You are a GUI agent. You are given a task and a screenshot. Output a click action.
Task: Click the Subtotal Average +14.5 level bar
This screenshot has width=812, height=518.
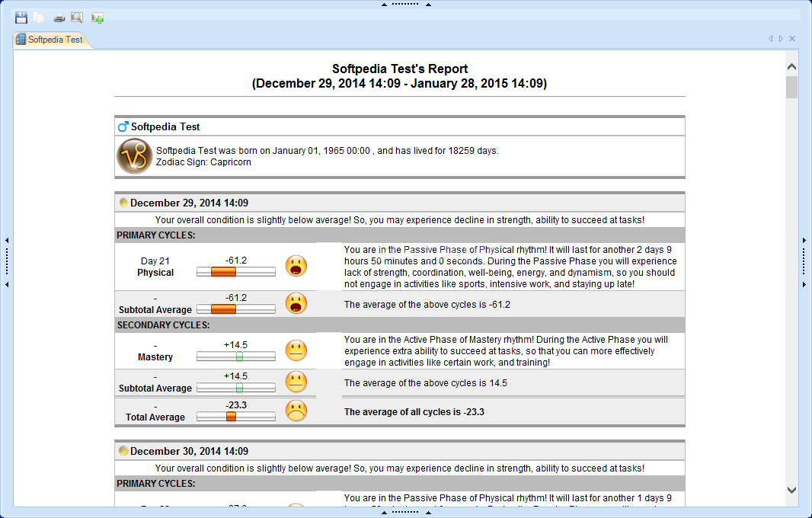coord(236,388)
